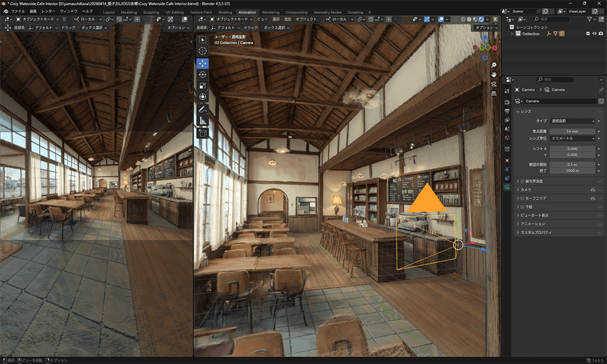Image resolution: width=607 pixels, height=364 pixels.
Task: Expand the Collection tree item in outliner
Action: pyautogui.click(x=512, y=34)
